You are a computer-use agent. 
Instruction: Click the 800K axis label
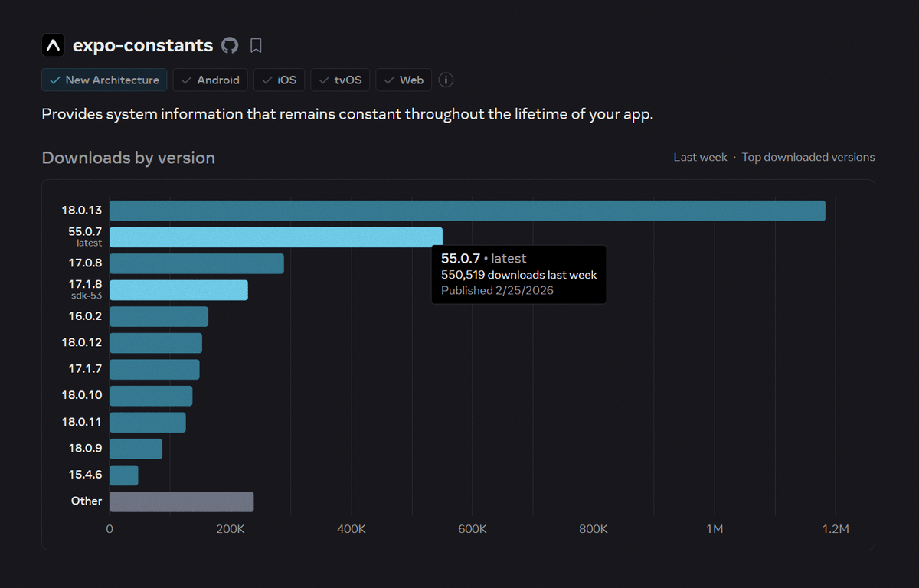click(x=594, y=530)
